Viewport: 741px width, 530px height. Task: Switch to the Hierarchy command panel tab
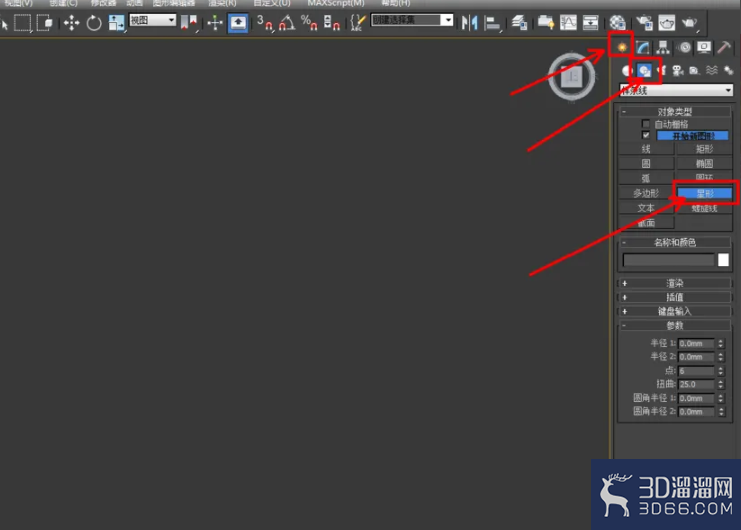663,47
